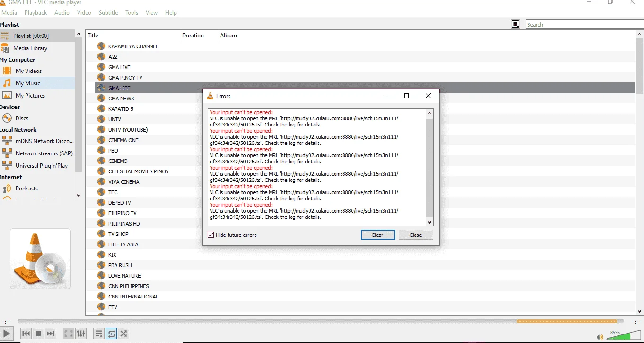Open extended settings and effects
Screen dimensions: 644x343
coord(81,334)
